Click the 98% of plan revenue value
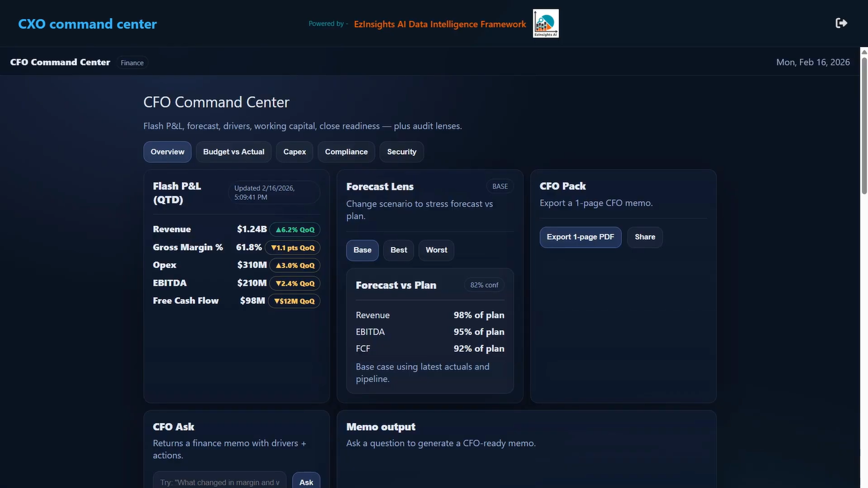The width and height of the screenshot is (868, 488). (x=479, y=315)
